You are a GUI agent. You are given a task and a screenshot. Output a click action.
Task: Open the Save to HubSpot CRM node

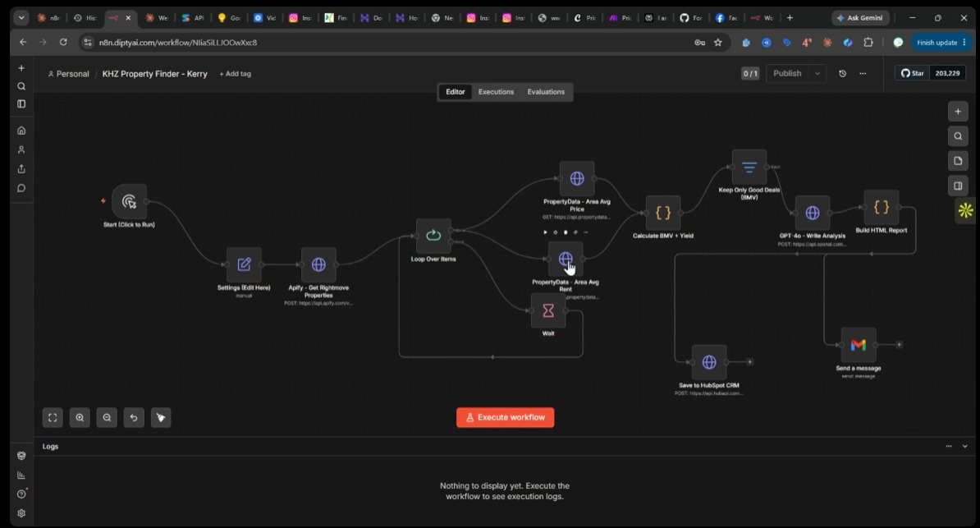coord(709,361)
